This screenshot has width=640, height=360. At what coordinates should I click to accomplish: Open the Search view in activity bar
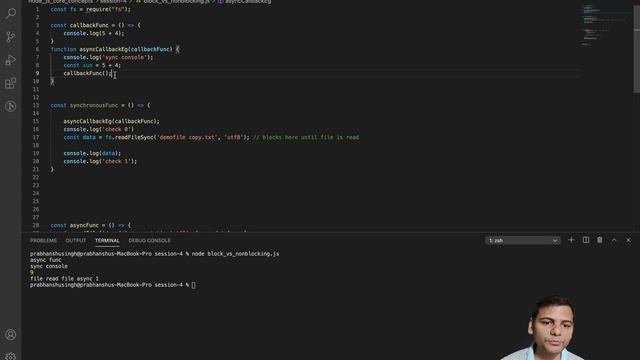11,13
